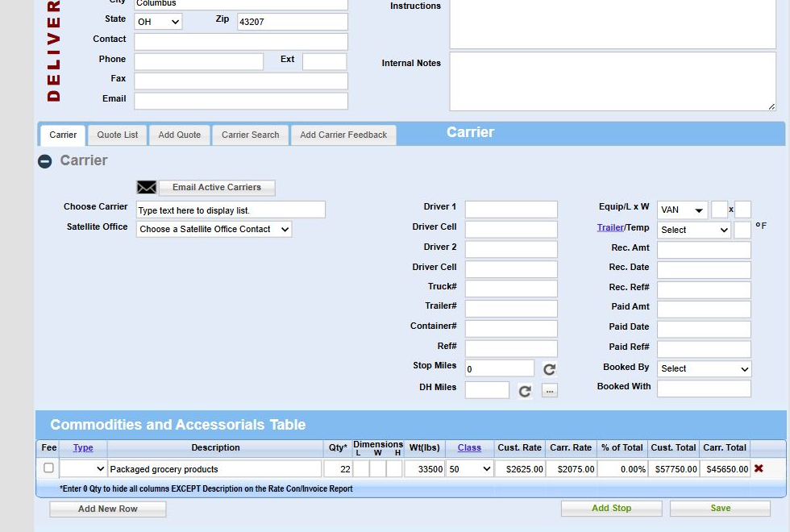Click the Add Stop button

[611, 509]
